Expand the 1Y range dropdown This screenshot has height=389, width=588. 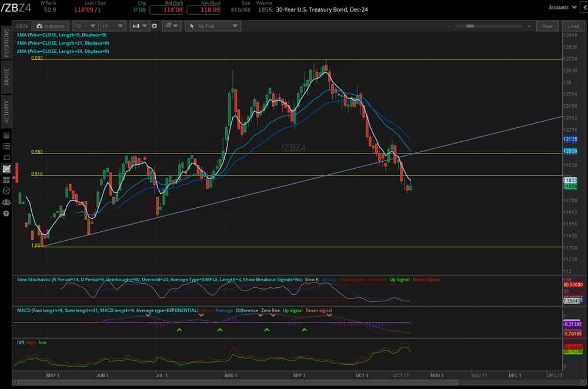pyautogui.click(x=112, y=26)
